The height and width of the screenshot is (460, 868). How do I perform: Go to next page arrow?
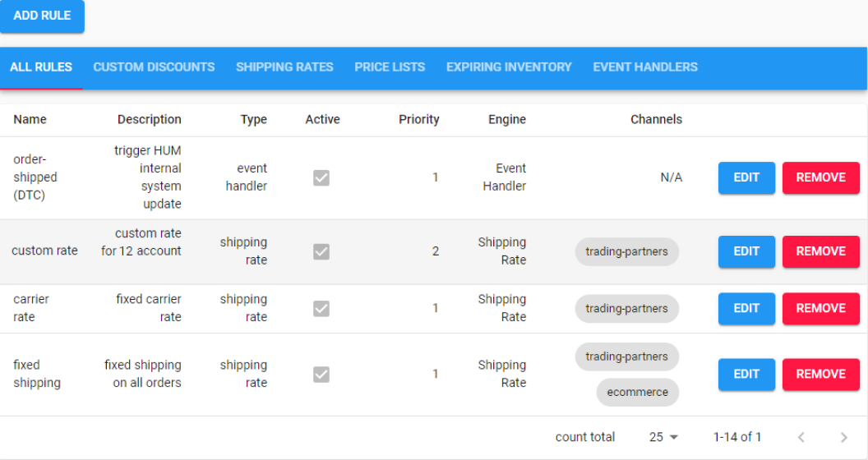(843, 438)
